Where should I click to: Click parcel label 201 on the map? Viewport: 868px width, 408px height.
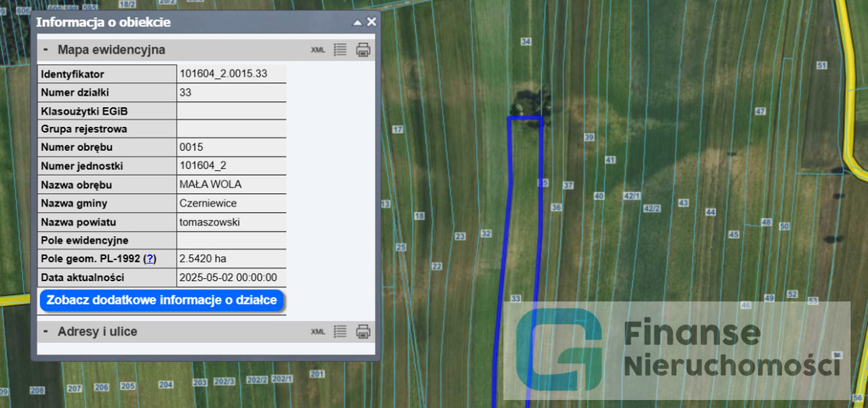tap(317, 374)
